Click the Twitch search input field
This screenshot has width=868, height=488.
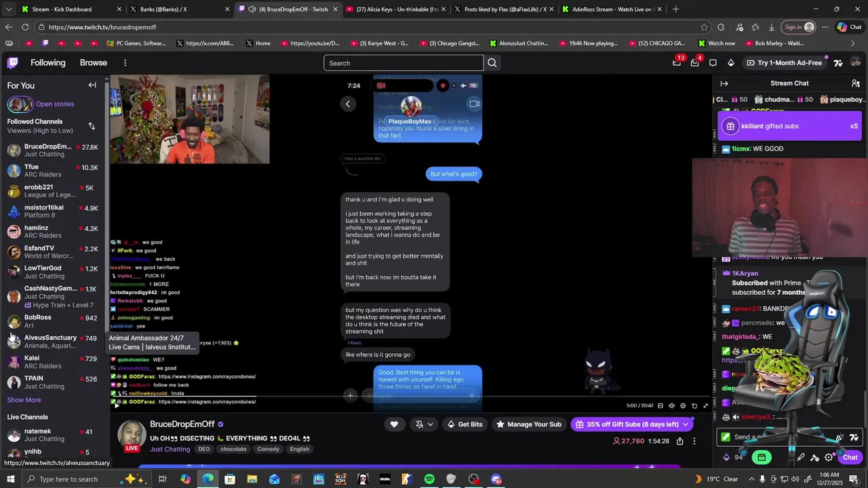(x=403, y=63)
